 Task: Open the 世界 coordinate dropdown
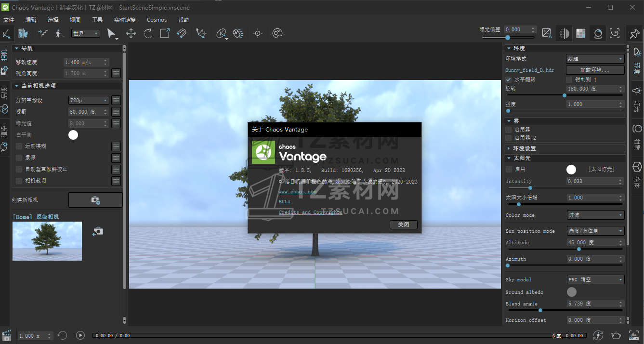point(85,33)
